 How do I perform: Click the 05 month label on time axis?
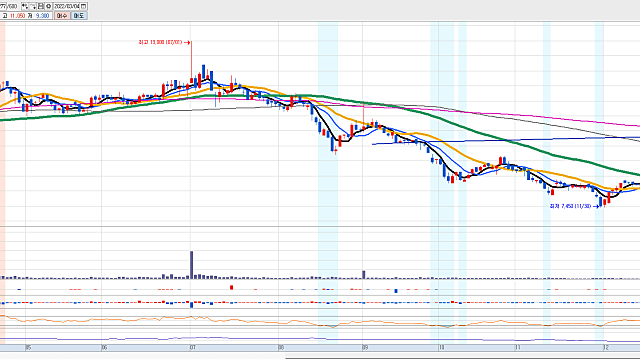pos(28,348)
